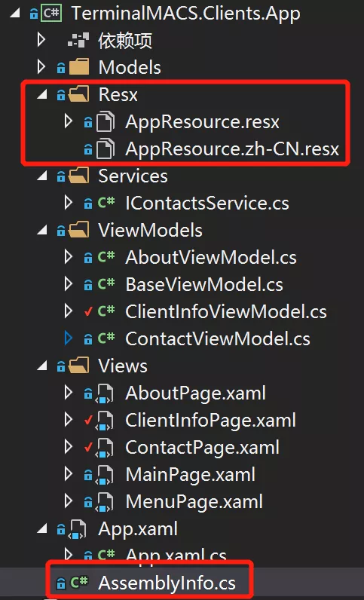Viewport: 364px width, 600px height.
Task: Click the XAML icon of ContactPage.xaml
Action: (x=105, y=448)
